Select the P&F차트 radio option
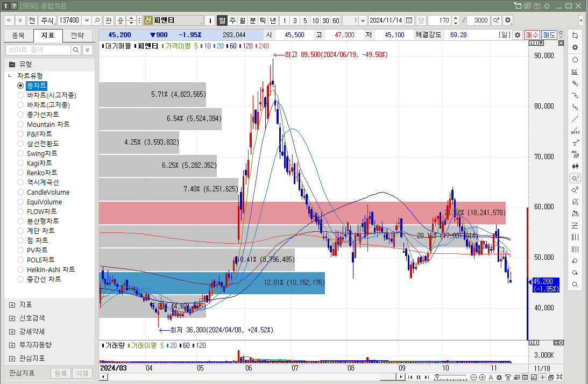This screenshot has width=588, height=384. pyautogui.click(x=20, y=134)
